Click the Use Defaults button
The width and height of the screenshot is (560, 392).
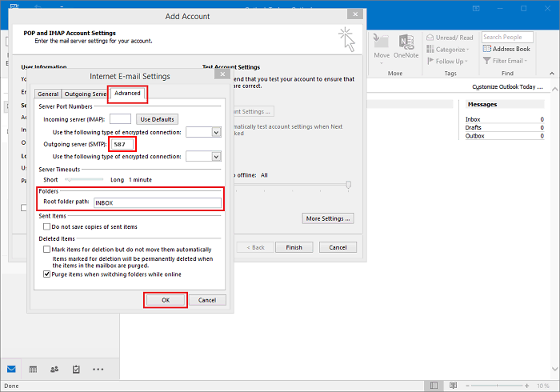157,119
